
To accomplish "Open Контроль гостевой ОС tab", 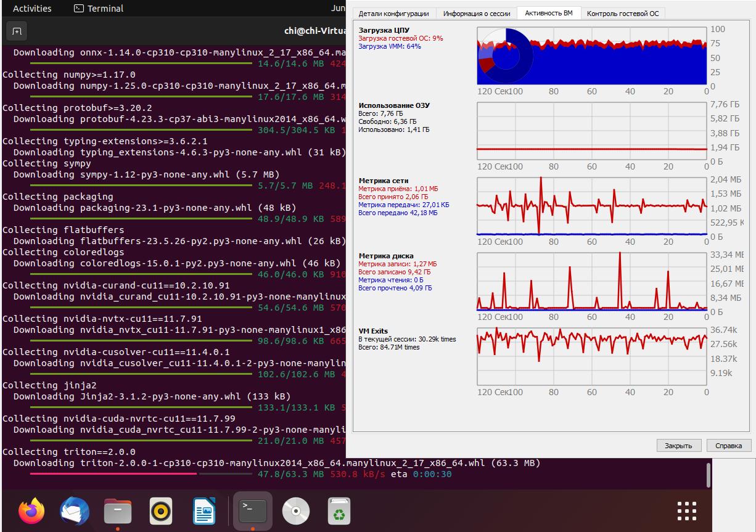I will click(622, 14).
